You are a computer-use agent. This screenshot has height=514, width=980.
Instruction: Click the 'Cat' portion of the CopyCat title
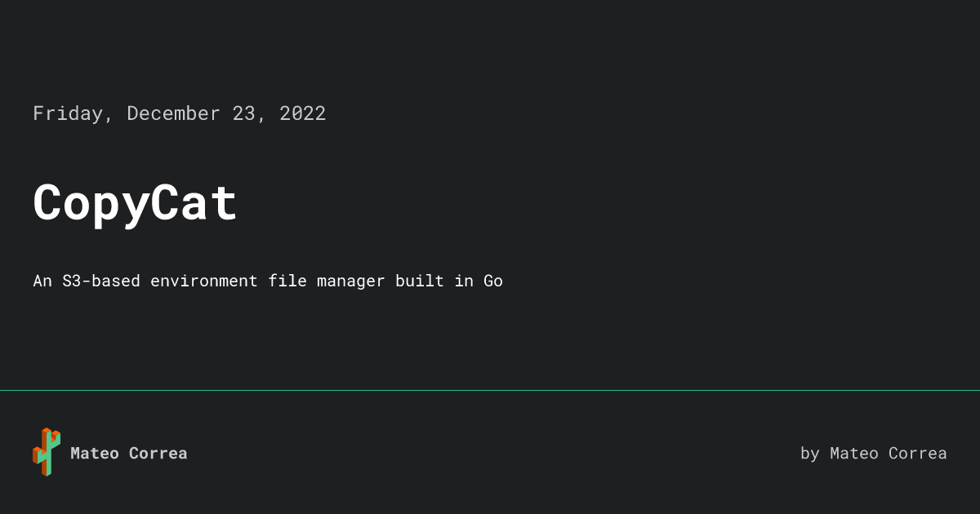pos(194,203)
